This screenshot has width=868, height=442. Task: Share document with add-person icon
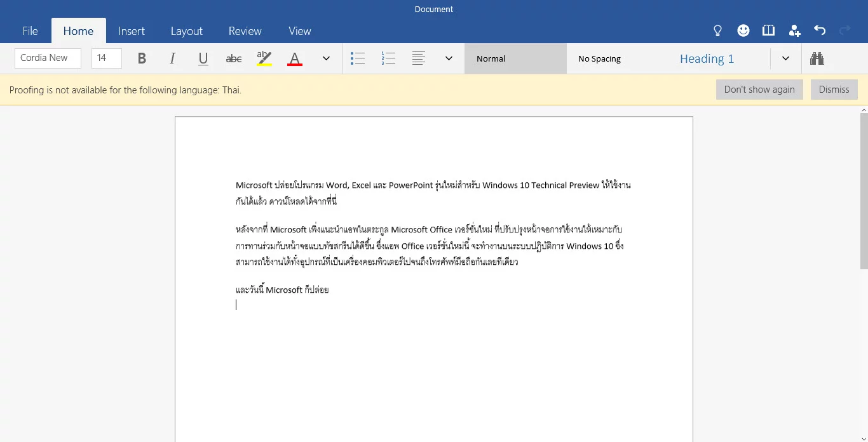(x=794, y=30)
